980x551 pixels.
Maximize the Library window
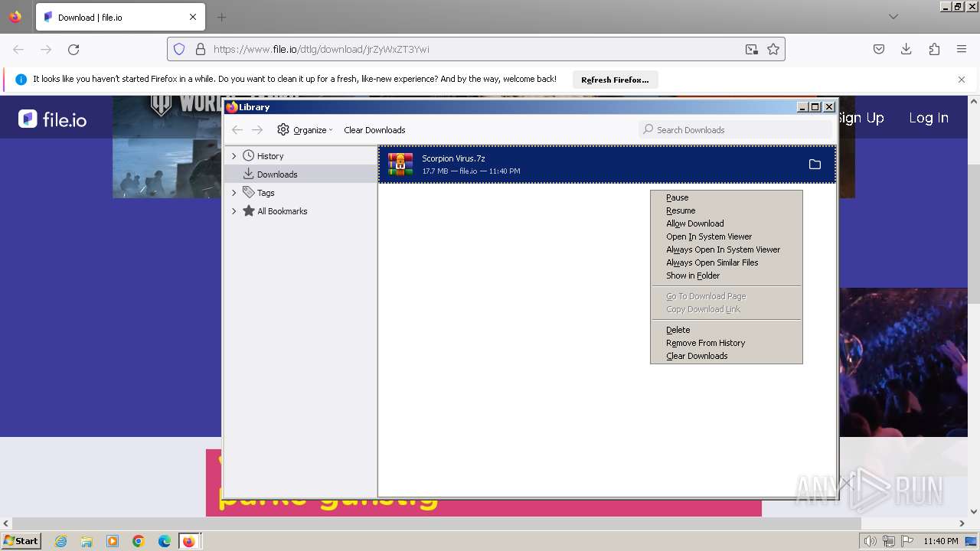click(815, 107)
